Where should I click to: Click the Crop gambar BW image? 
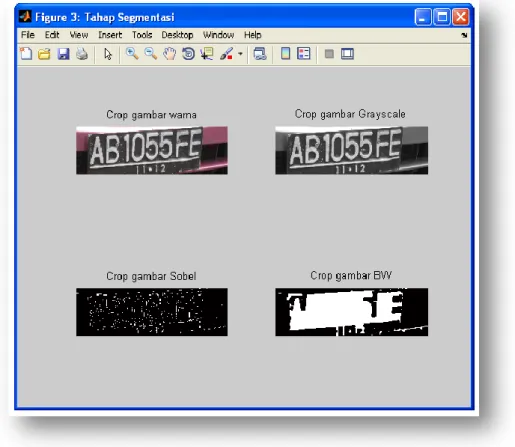pyautogui.click(x=352, y=312)
